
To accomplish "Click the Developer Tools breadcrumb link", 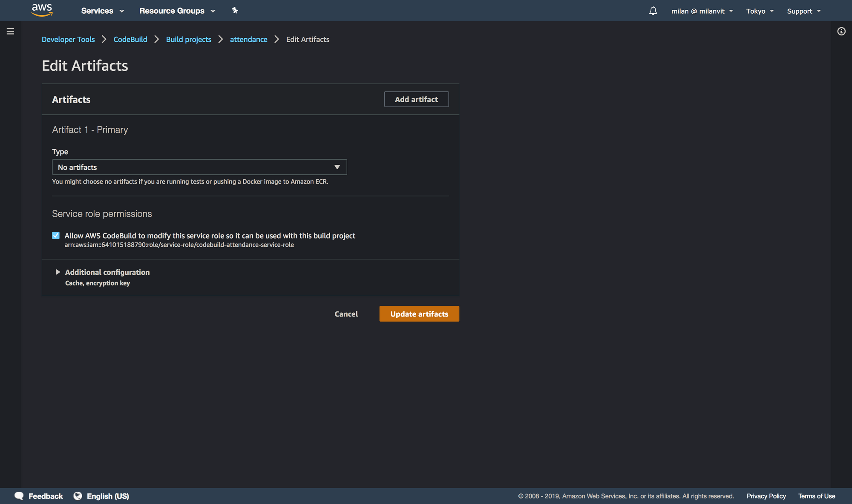I will (x=68, y=39).
